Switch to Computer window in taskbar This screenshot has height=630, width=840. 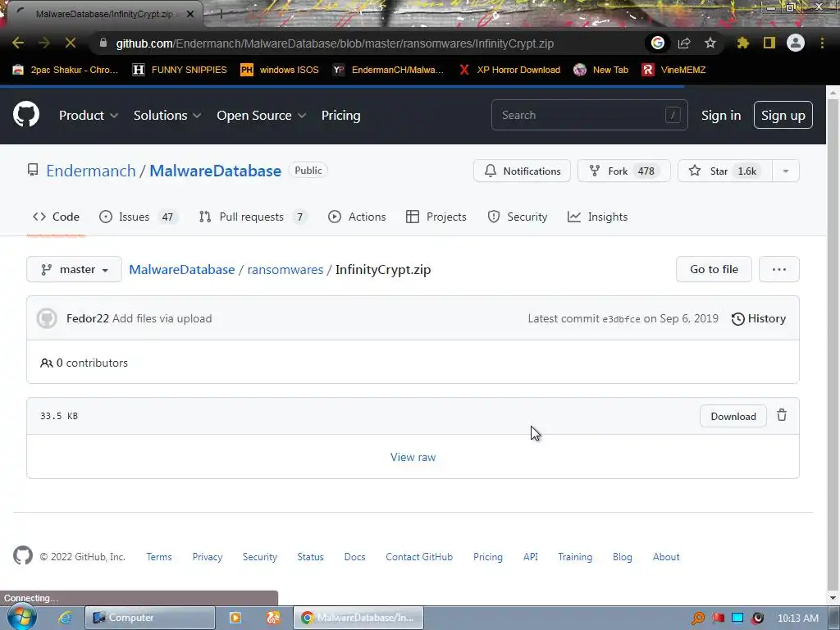click(150, 618)
